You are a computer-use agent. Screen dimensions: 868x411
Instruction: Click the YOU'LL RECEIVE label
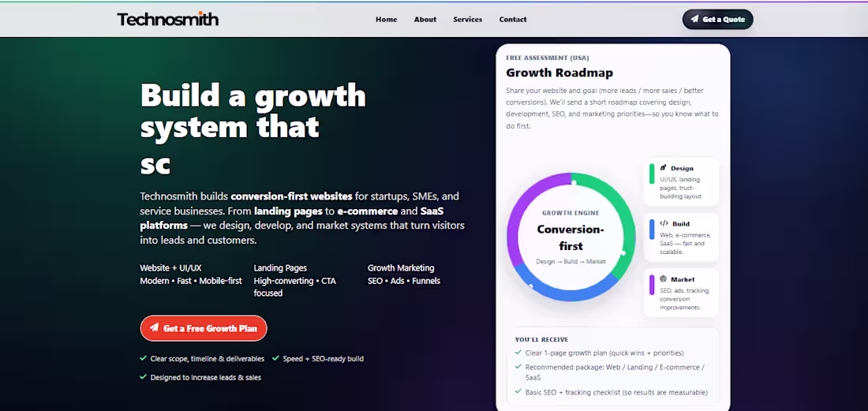coord(541,340)
